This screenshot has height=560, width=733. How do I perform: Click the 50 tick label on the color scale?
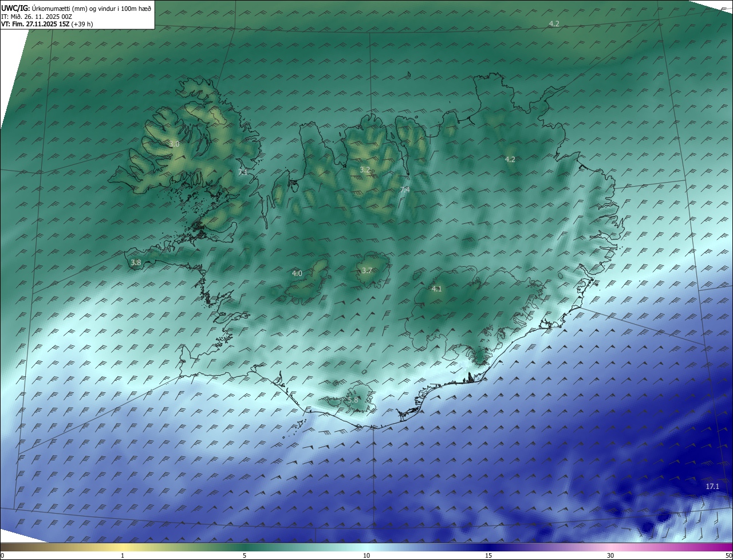point(728,555)
